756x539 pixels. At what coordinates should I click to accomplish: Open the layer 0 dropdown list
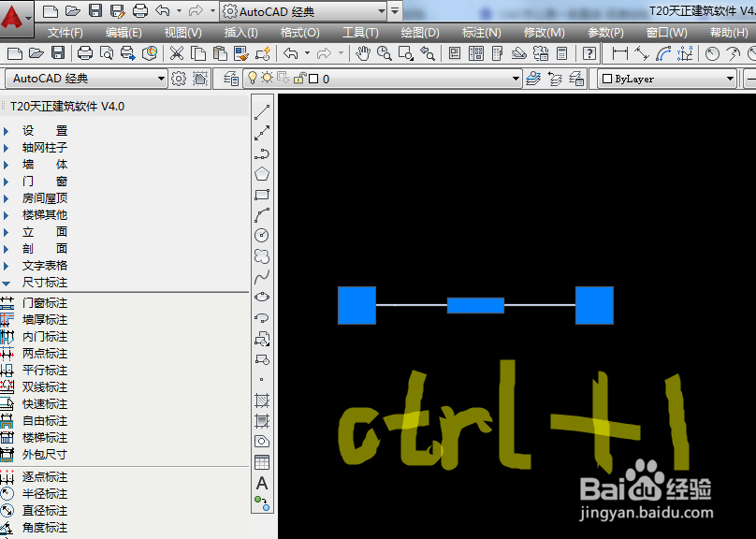point(516,78)
